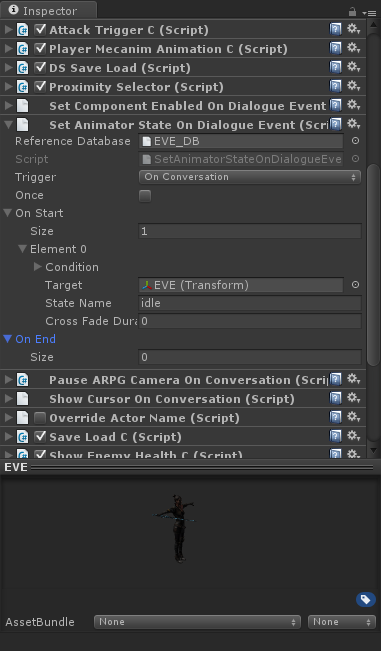Open gear menu for DS Save Load script
Screen dimensions: 381x651
pyautogui.click(x=353, y=67)
